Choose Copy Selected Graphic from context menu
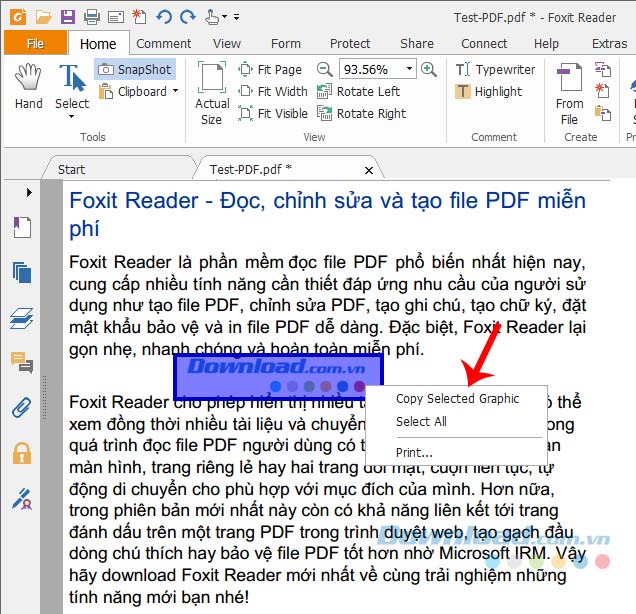The width and height of the screenshot is (636, 614). 457,398
